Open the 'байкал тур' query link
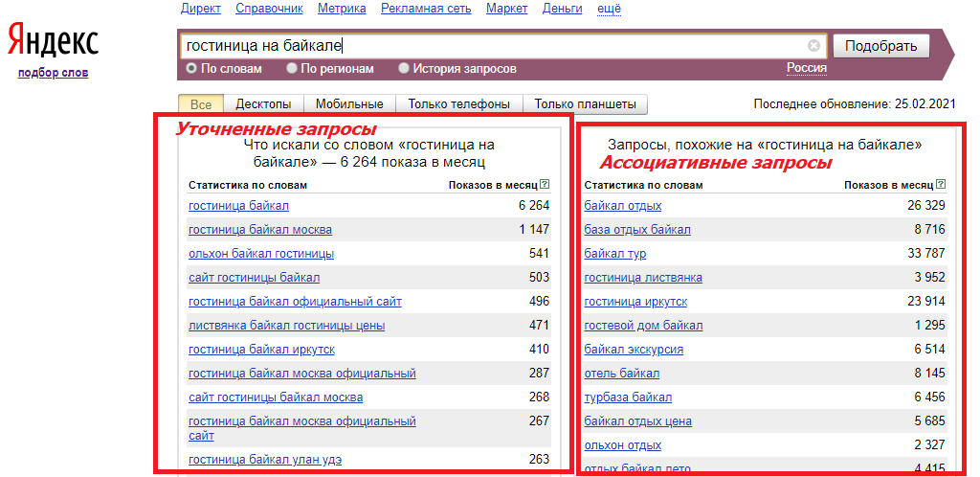Image resolution: width=980 pixels, height=477 pixels. pyautogui.click(x=614, y=254)
